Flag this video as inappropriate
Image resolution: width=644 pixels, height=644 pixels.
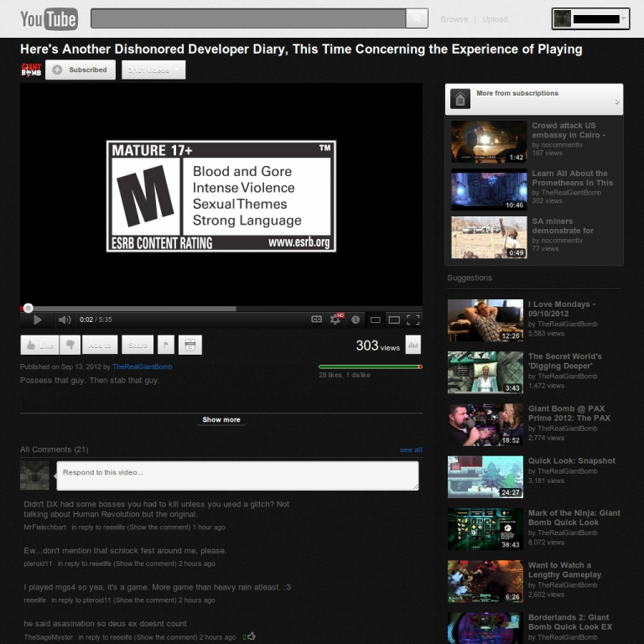tap(166, 345)
